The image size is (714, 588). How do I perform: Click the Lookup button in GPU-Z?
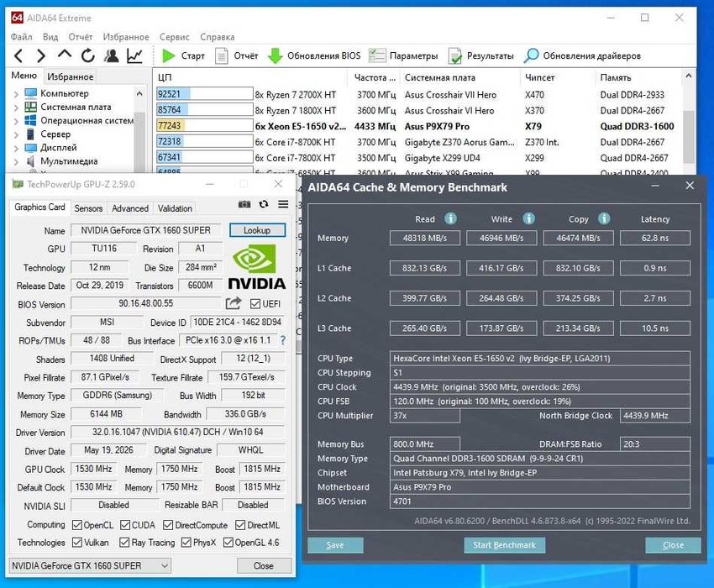[257, 230]
